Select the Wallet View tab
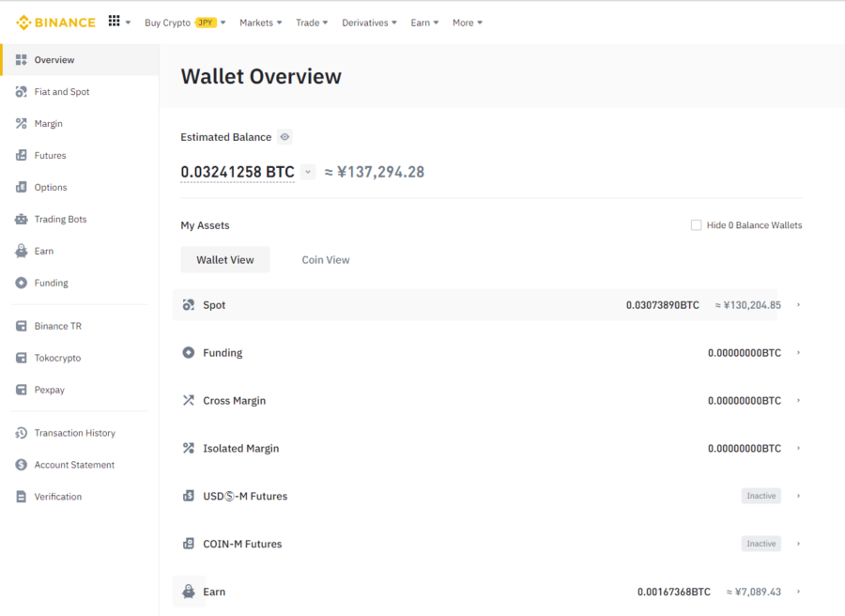The image size is (845, 616). [225, 260]
